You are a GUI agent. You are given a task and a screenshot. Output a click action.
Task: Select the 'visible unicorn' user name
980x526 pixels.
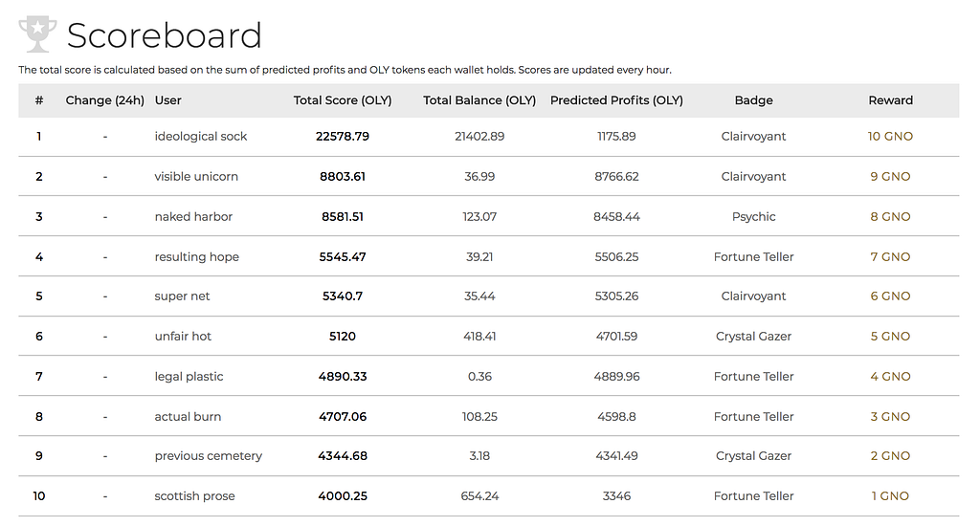click(x=196, y=177)
